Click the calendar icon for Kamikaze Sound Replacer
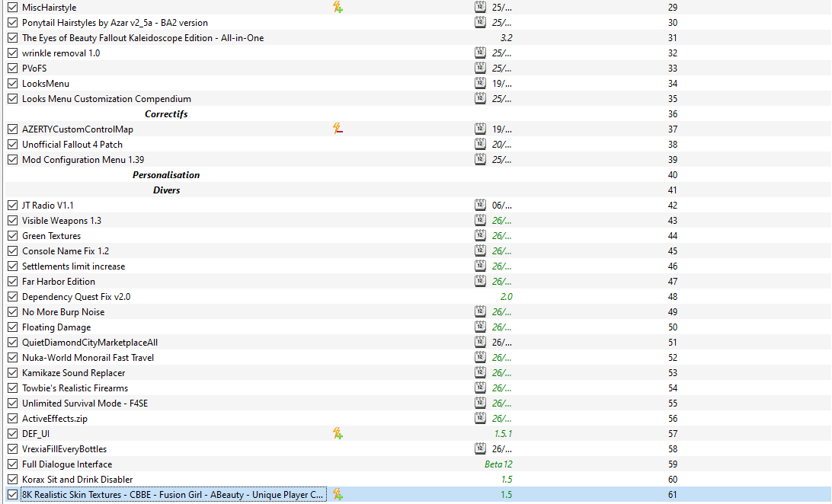Viewport: 832px width, 504px height. [x=480, y=373]
